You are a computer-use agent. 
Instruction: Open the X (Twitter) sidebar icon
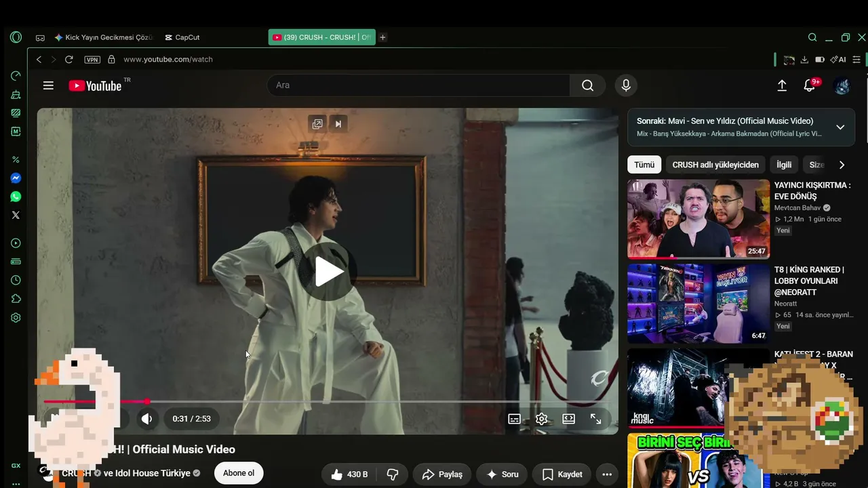click(x=16, y=215)
